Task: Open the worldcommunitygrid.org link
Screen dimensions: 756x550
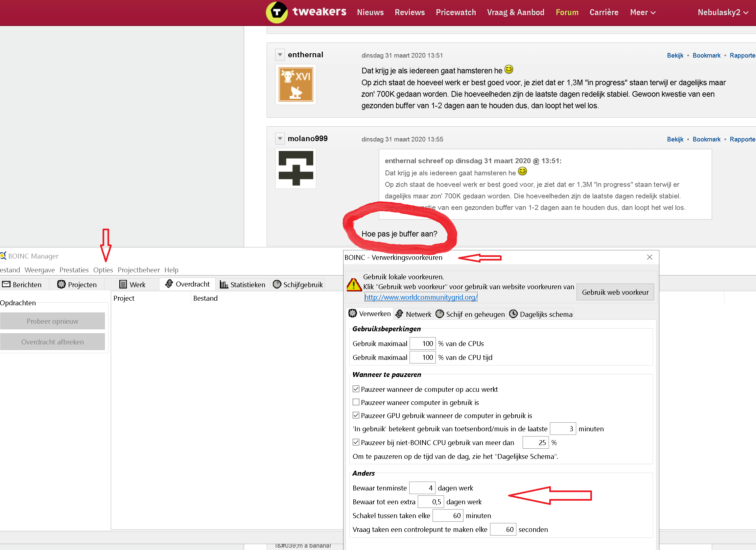Action: (x=421, y=297)
